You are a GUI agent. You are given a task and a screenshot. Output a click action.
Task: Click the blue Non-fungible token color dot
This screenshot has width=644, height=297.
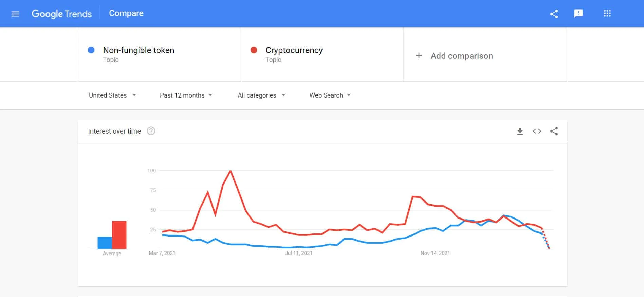tap(91, 50)
